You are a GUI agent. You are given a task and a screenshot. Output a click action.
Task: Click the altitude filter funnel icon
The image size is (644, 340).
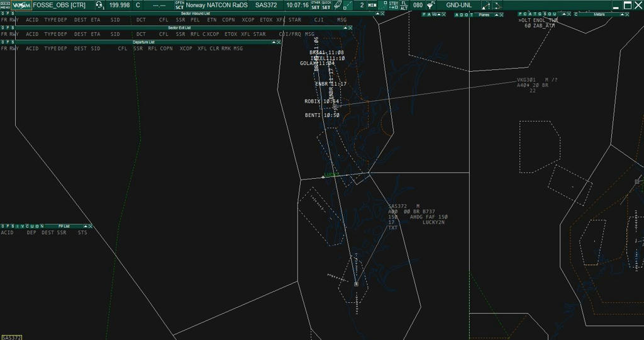(431, 5)
